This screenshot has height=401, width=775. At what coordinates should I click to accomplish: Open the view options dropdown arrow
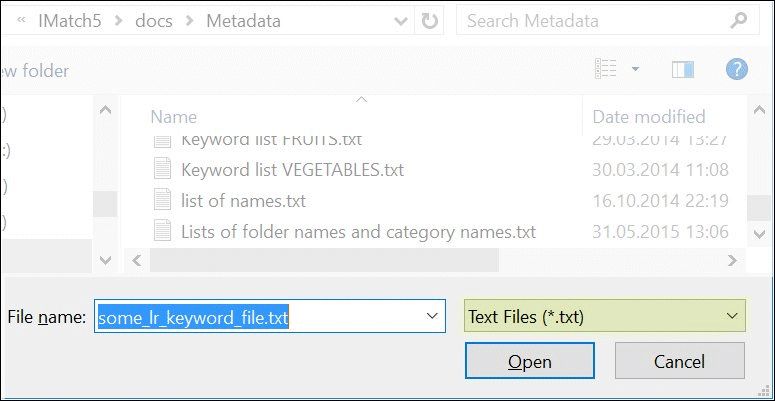[635, 69]
